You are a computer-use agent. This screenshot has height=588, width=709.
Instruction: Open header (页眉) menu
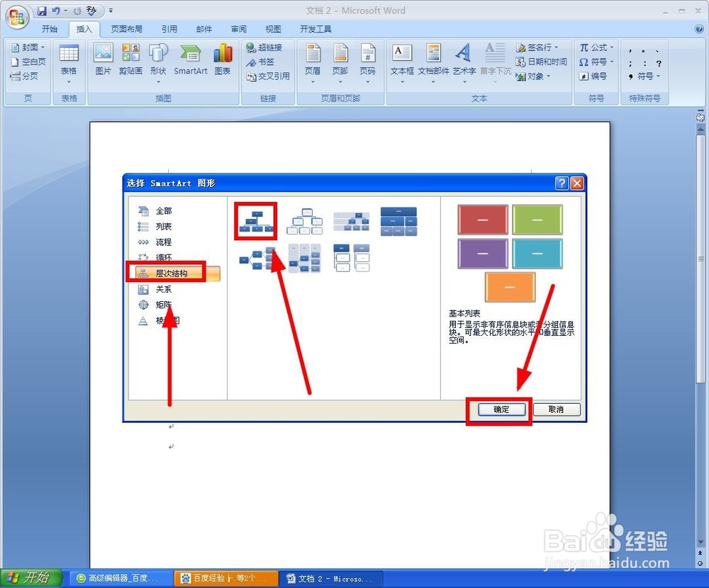coord(313,63)
